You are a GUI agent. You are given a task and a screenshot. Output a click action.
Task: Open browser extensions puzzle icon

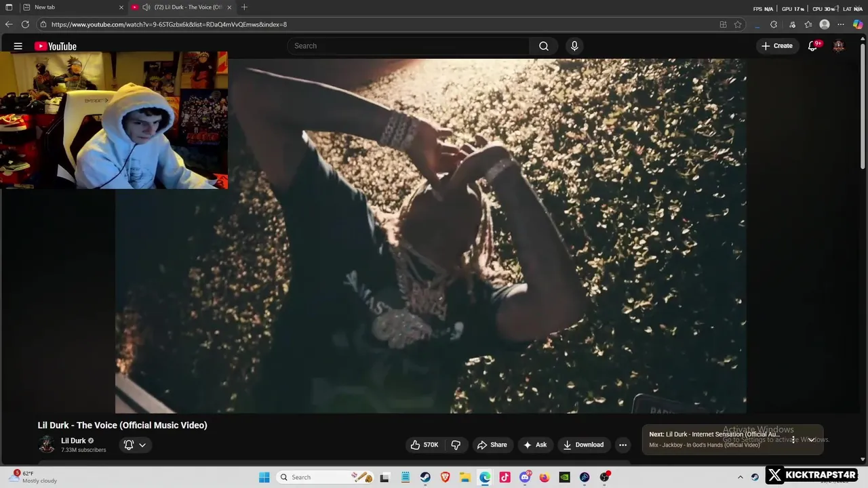click(x=774, y=24)
